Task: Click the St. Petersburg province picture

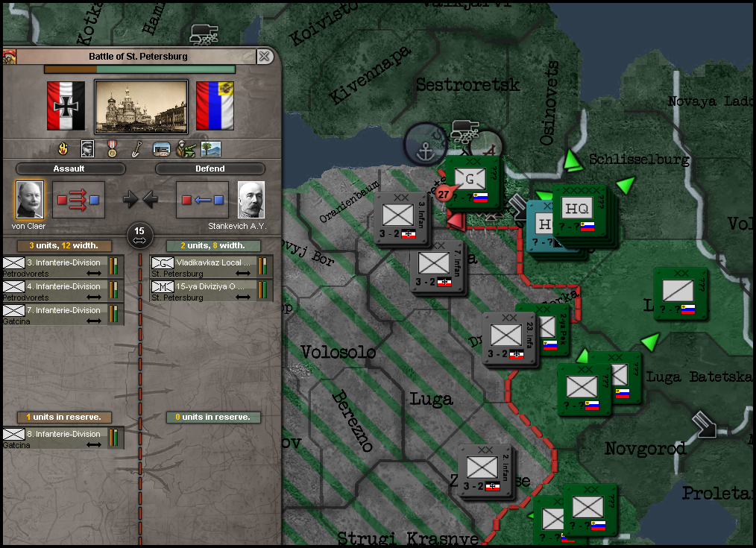Action: [141, 107]
